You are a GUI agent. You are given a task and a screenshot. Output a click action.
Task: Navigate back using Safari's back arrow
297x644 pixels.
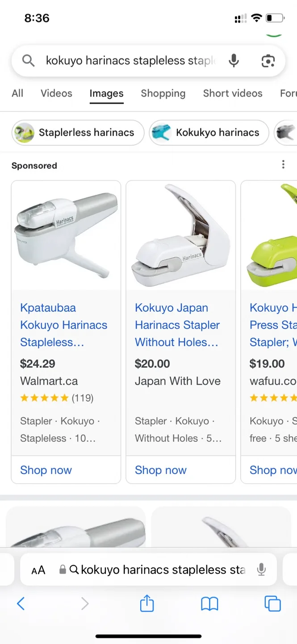point(21,603)
